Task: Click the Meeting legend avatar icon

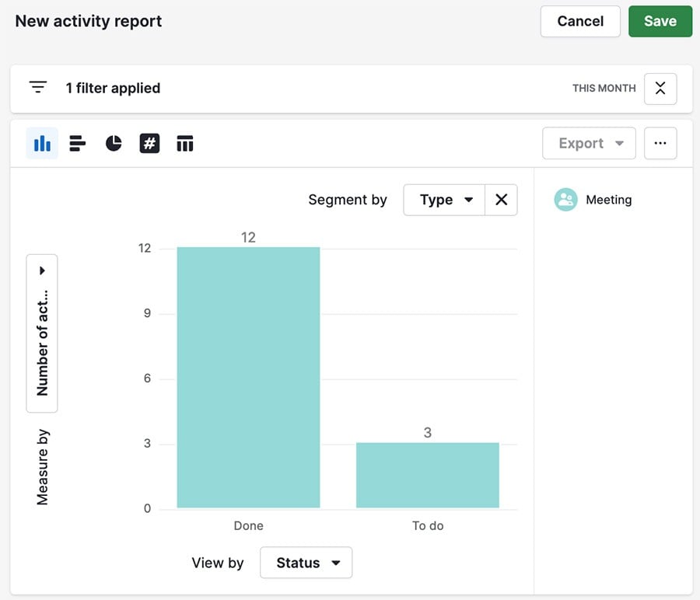Action: [566, 199]
